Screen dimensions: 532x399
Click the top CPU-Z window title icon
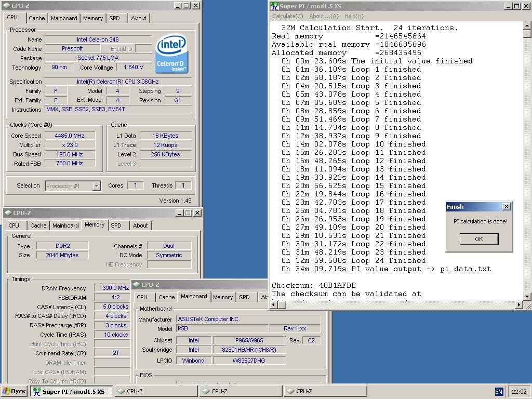(7, 6)
